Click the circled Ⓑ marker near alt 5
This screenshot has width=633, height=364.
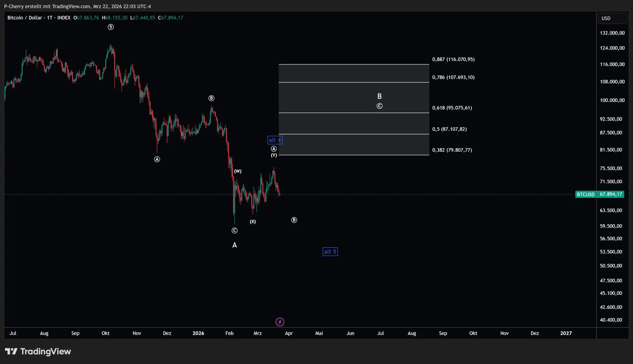click(x=294, y=220)
